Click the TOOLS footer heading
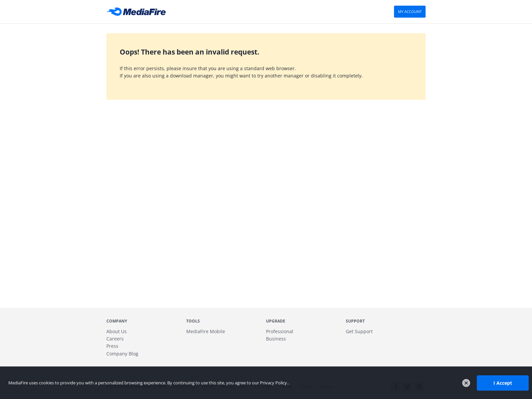 193,321
